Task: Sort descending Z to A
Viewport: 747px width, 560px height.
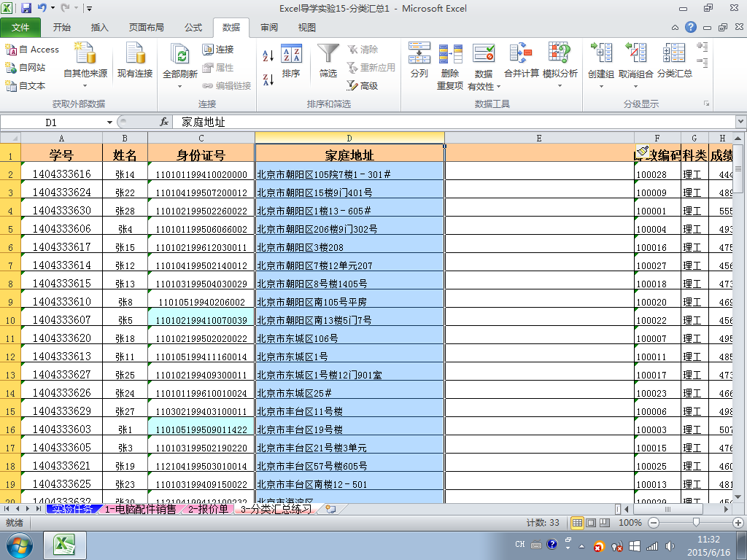Action: (x=268, y=79)
